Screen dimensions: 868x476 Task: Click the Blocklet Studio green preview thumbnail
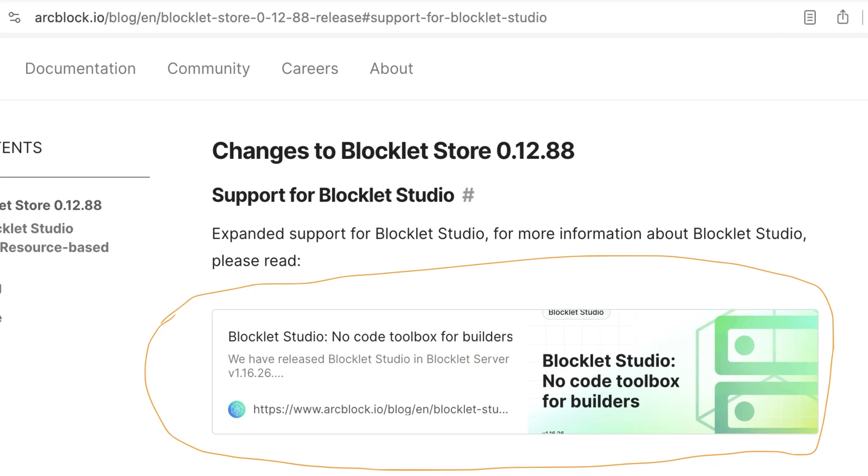coord(673,372)
